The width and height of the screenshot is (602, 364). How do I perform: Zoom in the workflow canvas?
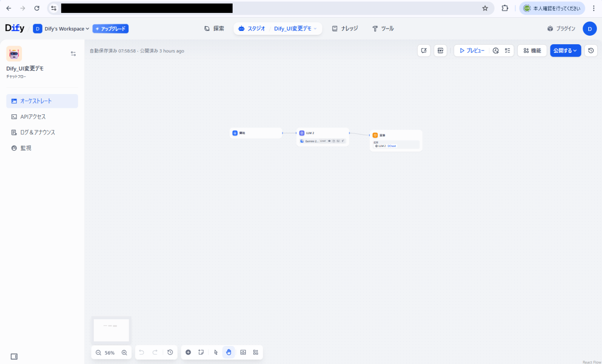(x=124, y=352)
